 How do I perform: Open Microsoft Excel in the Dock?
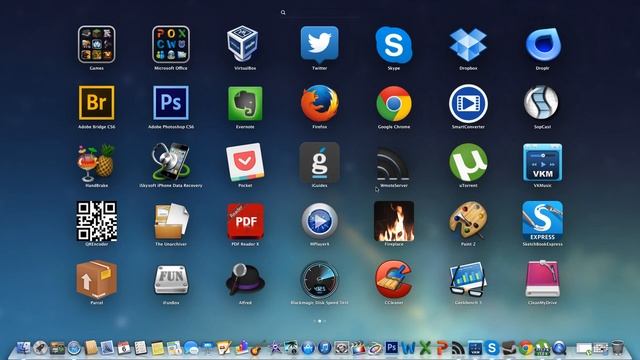[425, 348]
